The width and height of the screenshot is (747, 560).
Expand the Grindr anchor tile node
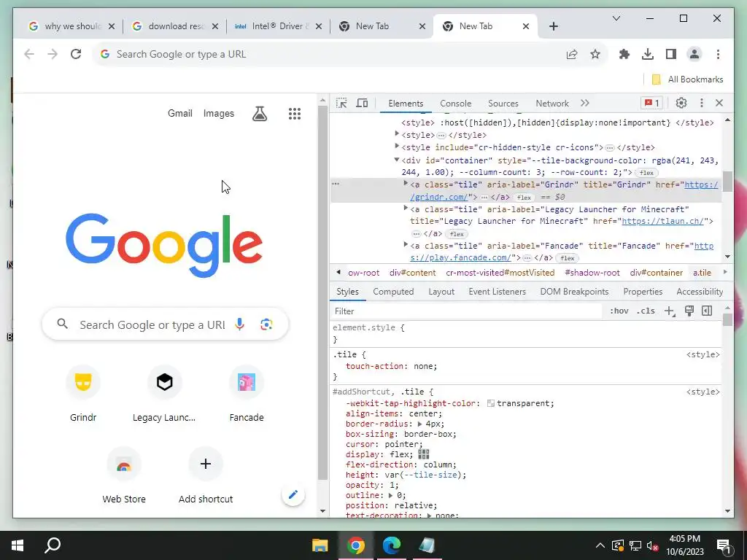406,183
